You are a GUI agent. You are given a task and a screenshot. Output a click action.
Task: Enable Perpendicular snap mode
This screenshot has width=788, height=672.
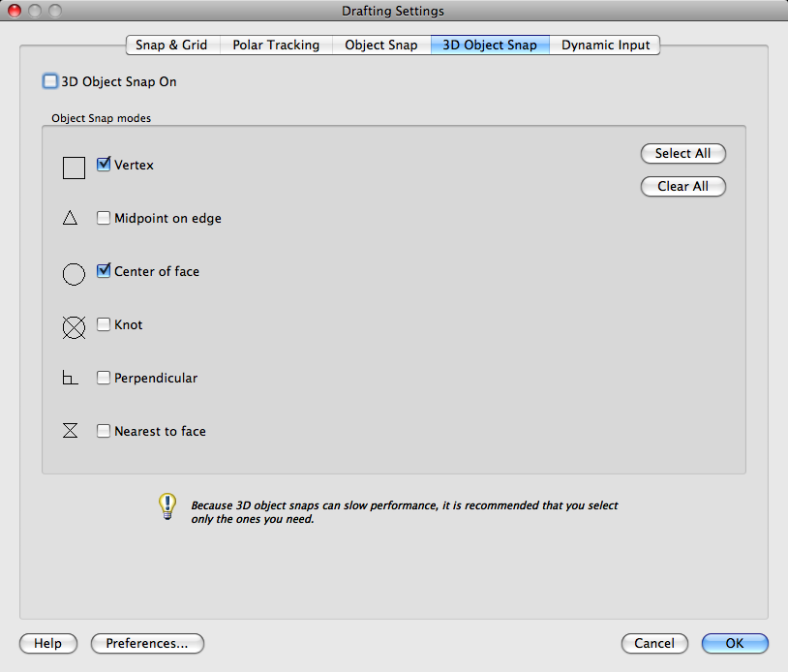(104, 379)
